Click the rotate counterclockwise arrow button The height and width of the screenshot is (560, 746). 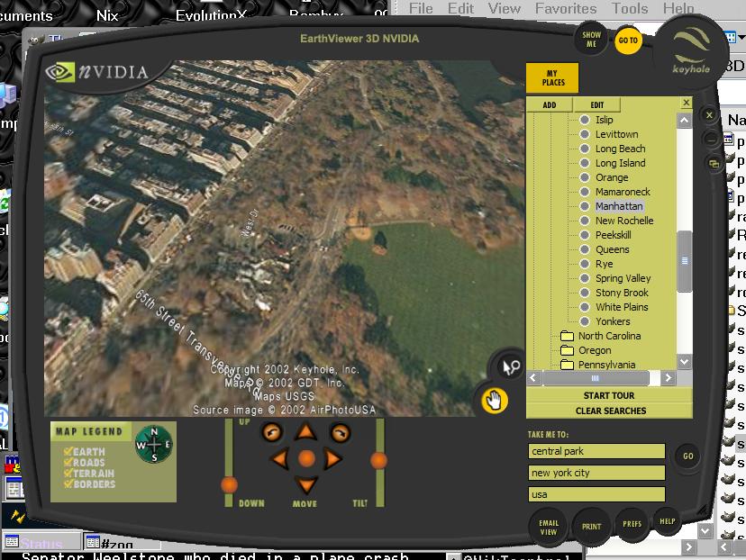point(272,432)
